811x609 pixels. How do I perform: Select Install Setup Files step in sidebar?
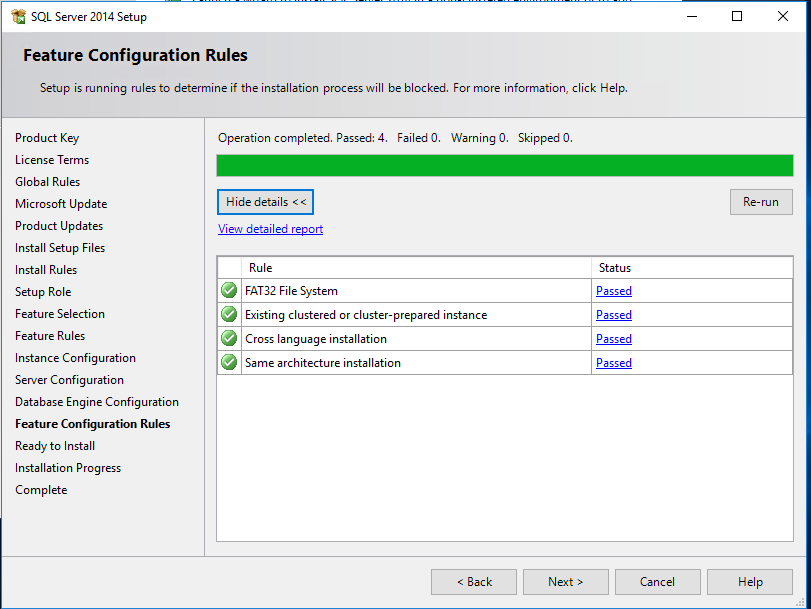(60, 248)
